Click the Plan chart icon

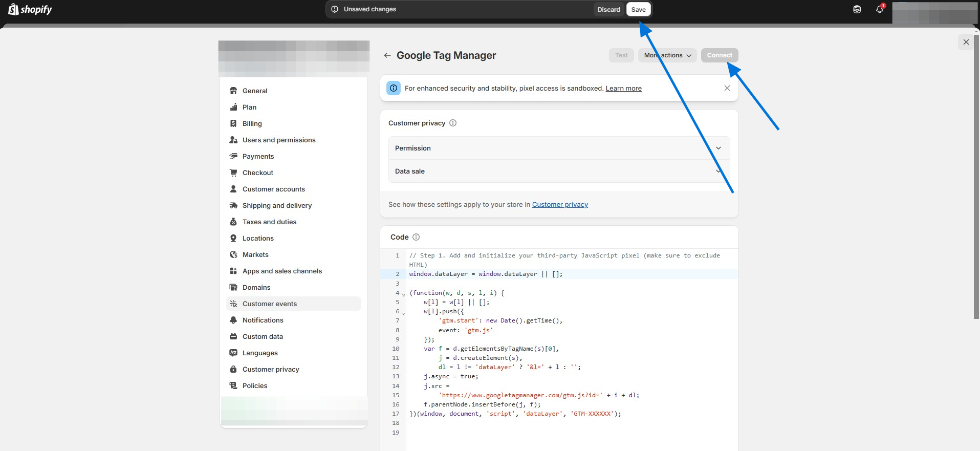click(x=233, y=107)
